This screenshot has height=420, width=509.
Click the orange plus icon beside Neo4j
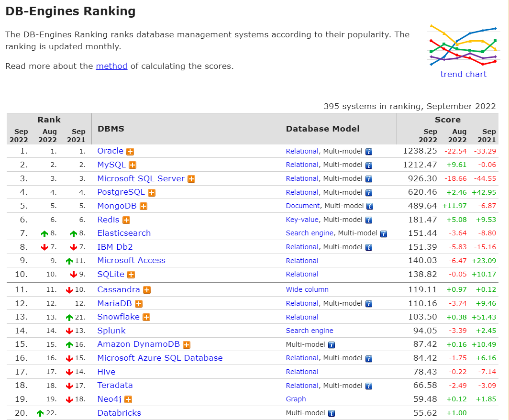[129, 399]
